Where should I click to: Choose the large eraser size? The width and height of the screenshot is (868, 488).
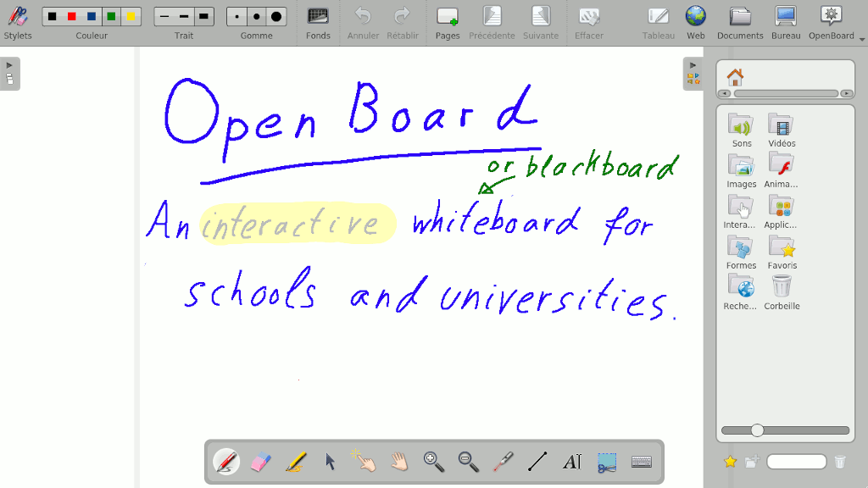pos(276,17)
